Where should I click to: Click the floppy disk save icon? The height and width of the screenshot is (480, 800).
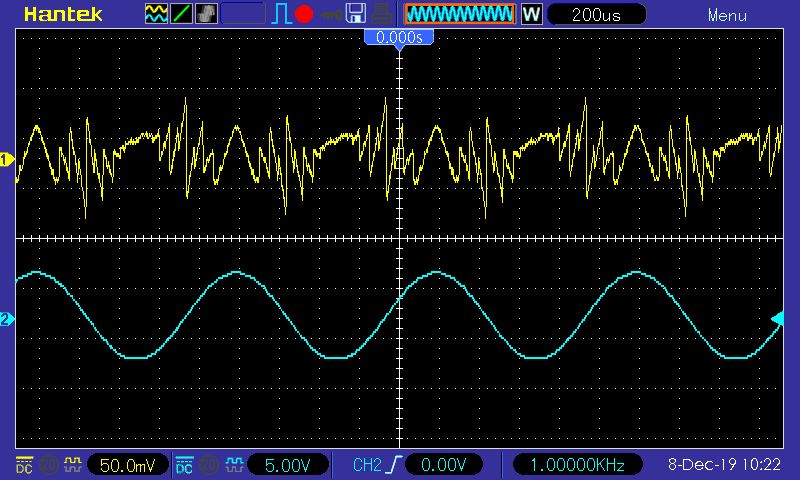coord(356,14)
